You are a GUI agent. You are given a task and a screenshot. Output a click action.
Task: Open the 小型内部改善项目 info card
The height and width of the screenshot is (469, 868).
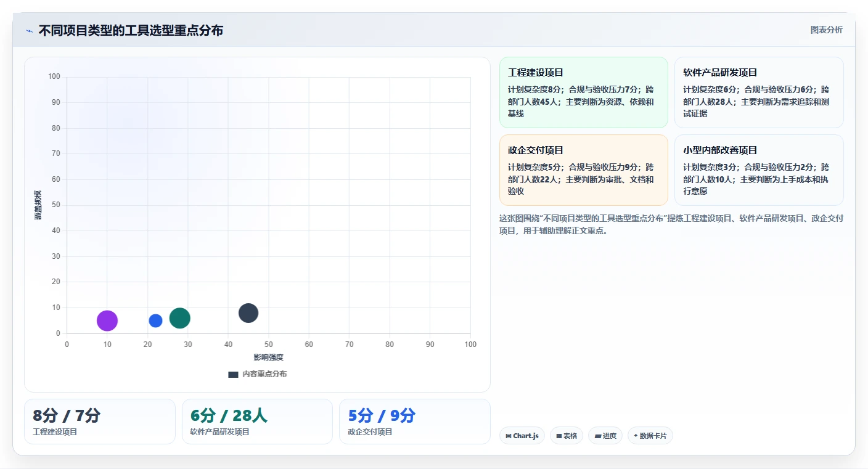[759, 170]
